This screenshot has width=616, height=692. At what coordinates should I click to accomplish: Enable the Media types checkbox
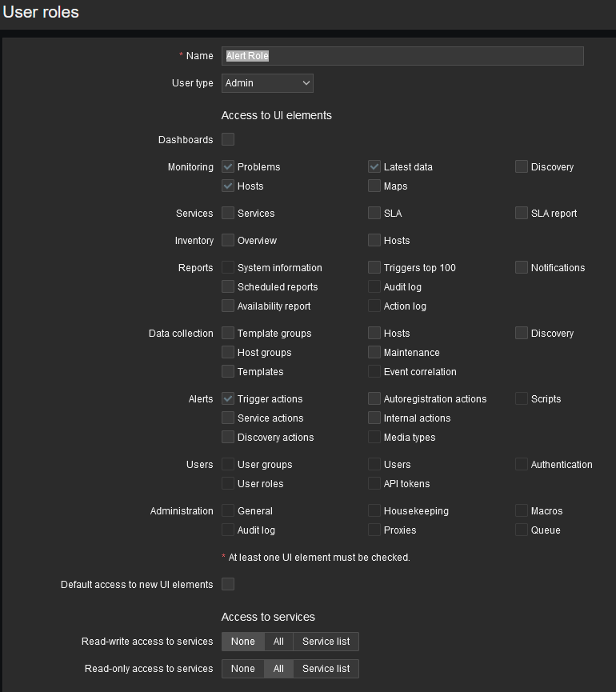[374, 438]
